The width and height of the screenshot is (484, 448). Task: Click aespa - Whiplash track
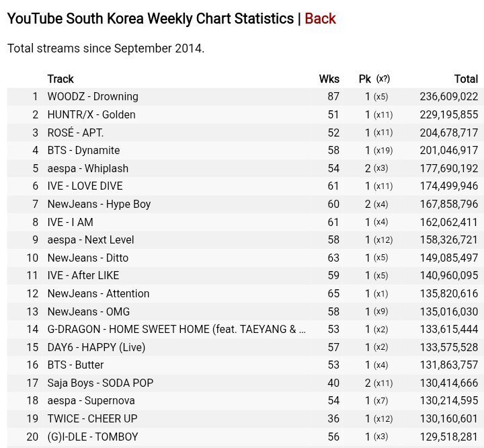click(88, 168)
